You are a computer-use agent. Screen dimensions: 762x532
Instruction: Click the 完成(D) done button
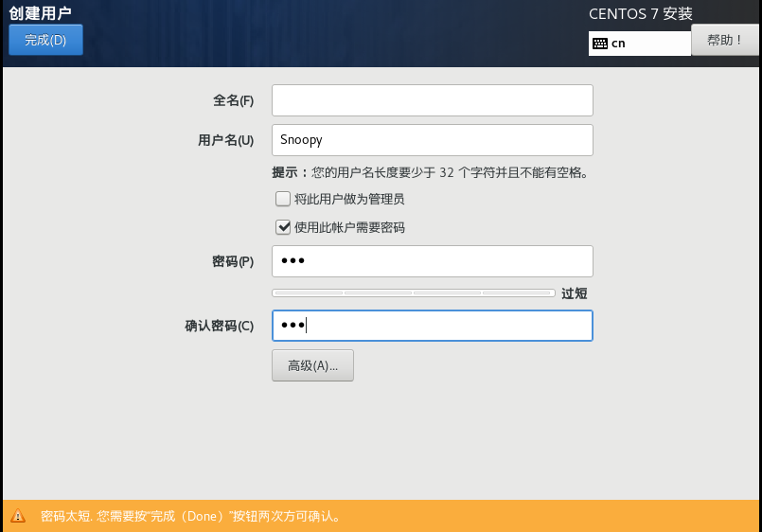(45, 40)
